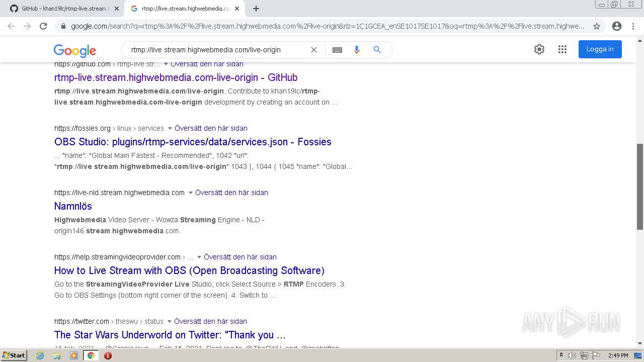Expand options arrow for Twitter result

[x=169, y=321]
